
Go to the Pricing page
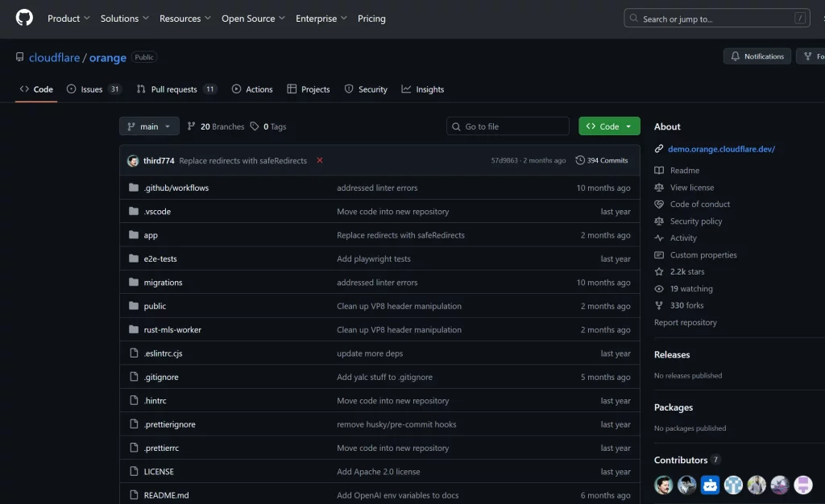coord(371,19)
